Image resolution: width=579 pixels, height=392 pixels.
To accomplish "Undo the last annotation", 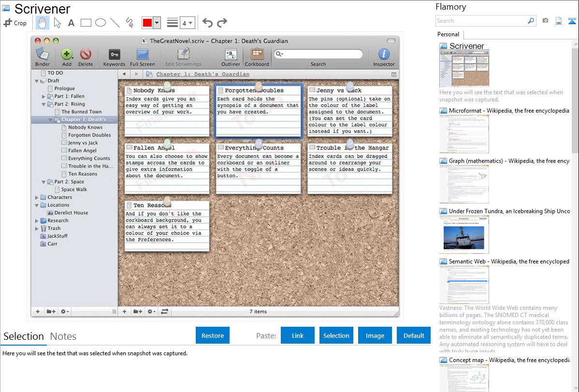I will 207,23.
